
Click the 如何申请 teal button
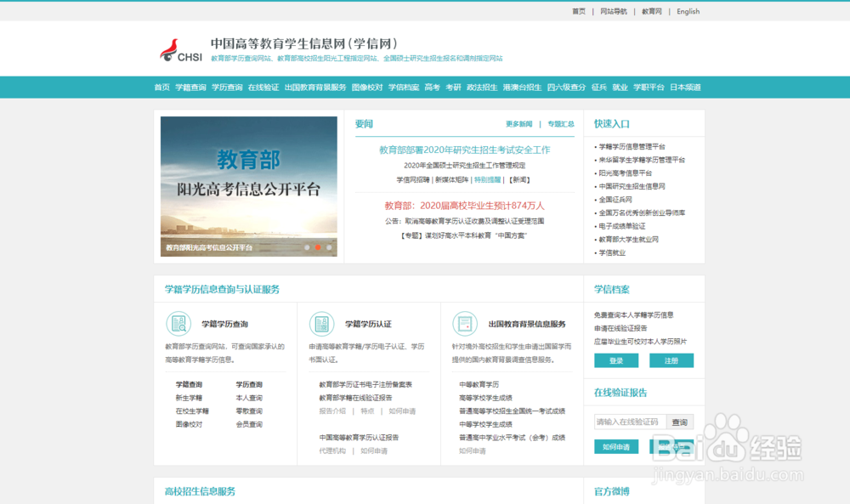point(616,446)
